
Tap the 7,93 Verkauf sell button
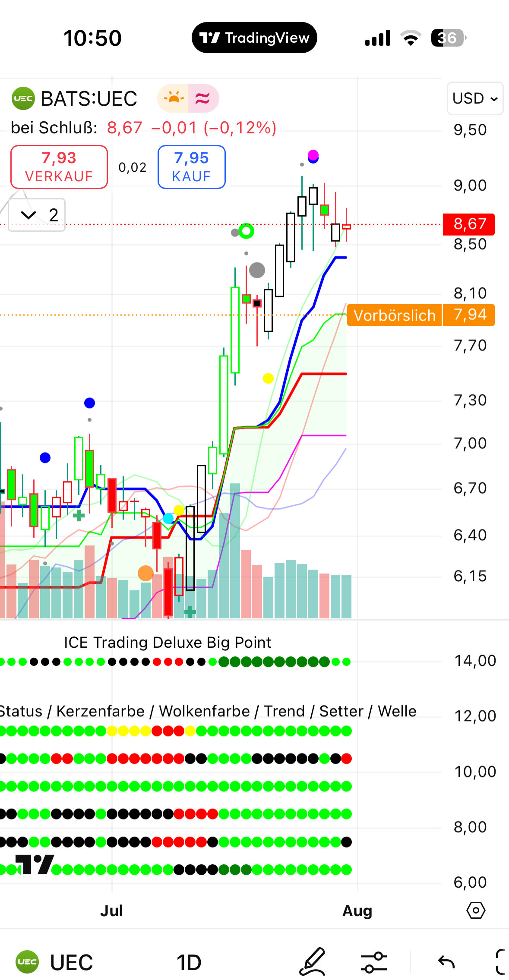59,167
